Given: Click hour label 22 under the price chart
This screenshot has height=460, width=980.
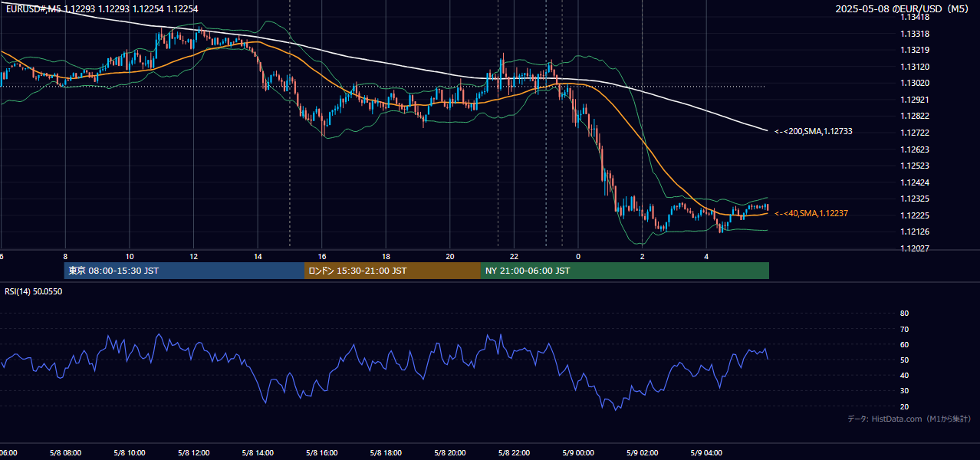Looking at the screenshot, I should coord(514,257).
